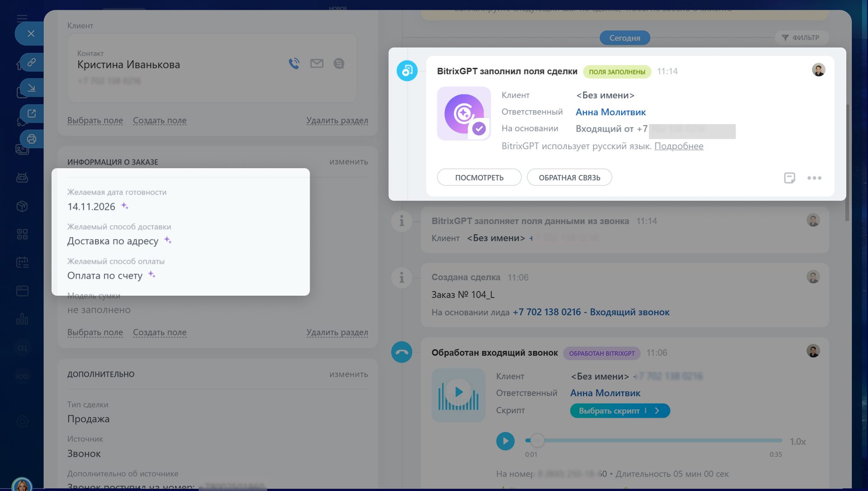Close the deal slider with X button
Viewport: 868px width, 491px height.
31,33
